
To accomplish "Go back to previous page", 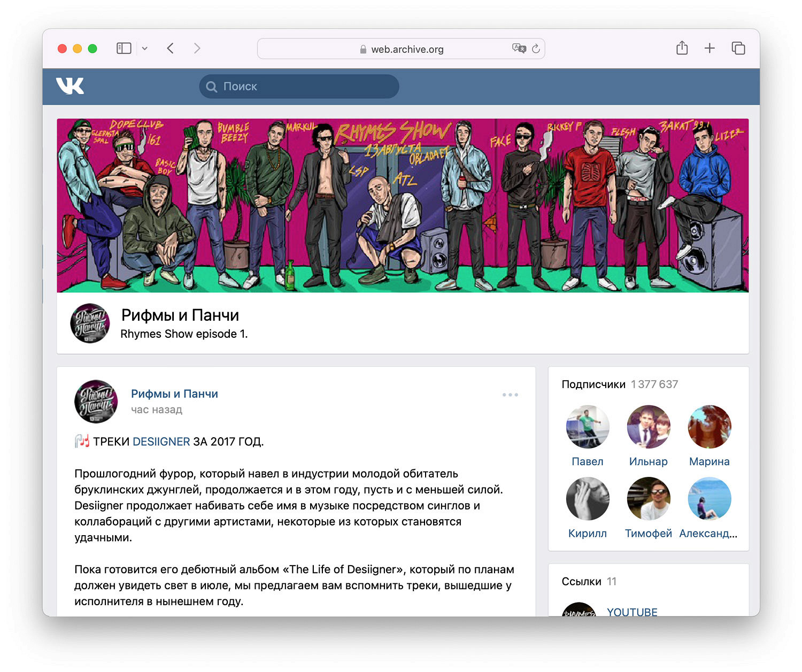I will click(171, 49).
